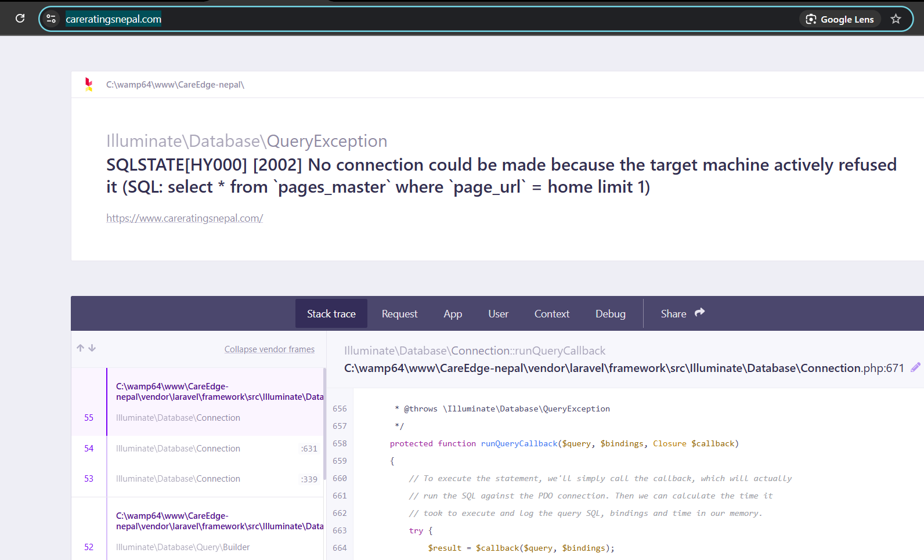
Task: Click the Ignition logo icon
Action: pyautogui.click(x=89, y=85)
